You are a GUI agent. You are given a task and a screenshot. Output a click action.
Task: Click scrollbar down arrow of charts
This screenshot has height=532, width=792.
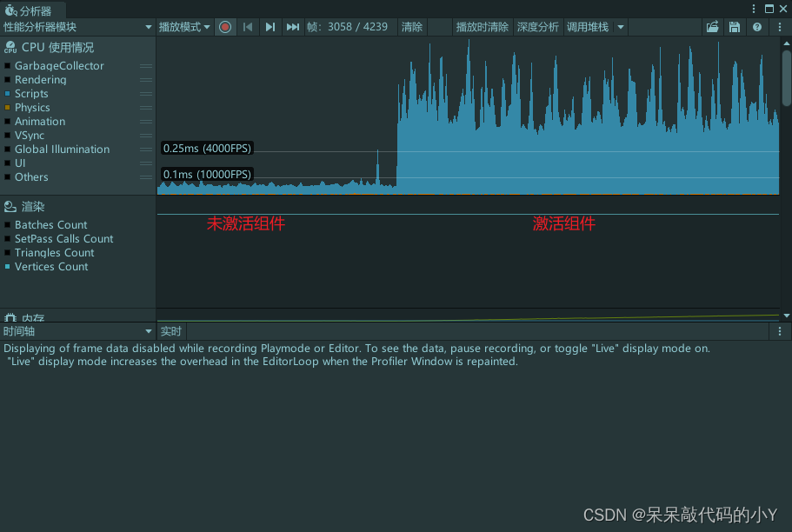787,316
